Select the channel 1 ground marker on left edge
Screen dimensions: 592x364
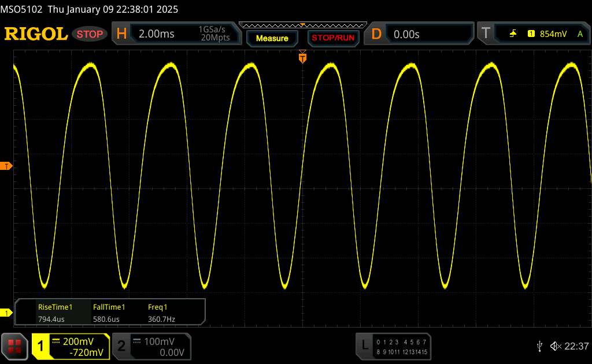(x=6, y=313)
